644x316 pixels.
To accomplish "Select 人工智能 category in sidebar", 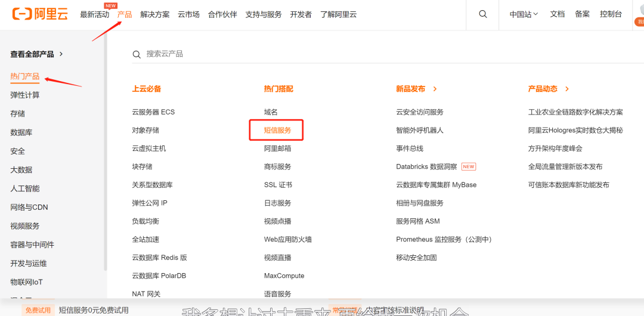I will (x=25, y=188).
